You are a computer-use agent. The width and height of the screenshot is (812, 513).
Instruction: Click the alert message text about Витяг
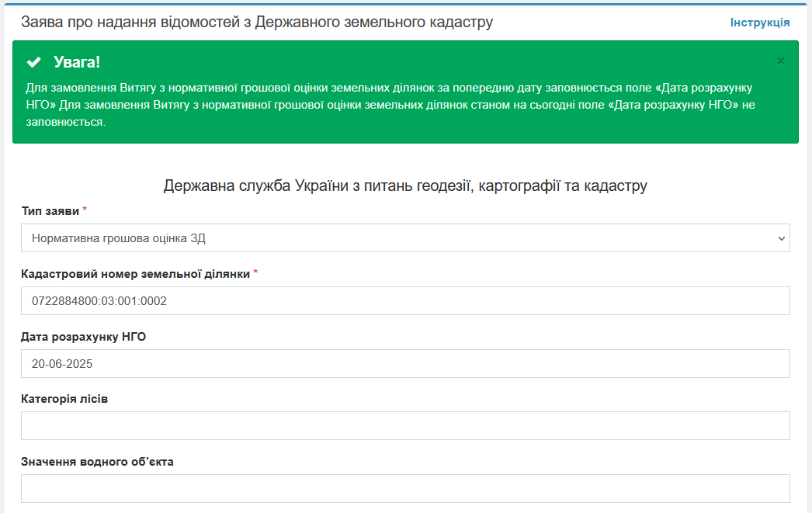[x=388, y=105]
